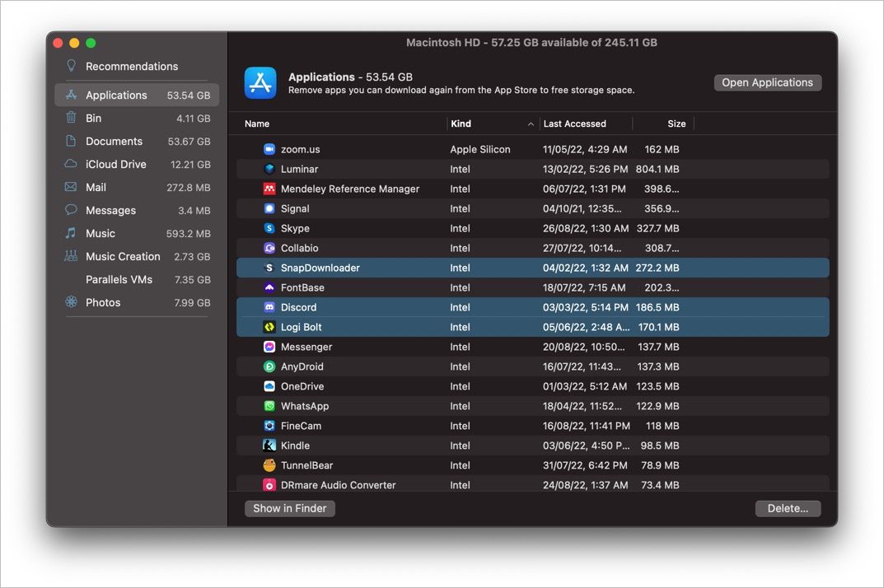This screenshot has width=884, height=588.
Task: Click the Show in Finder button
Action: tap(290, 508)
